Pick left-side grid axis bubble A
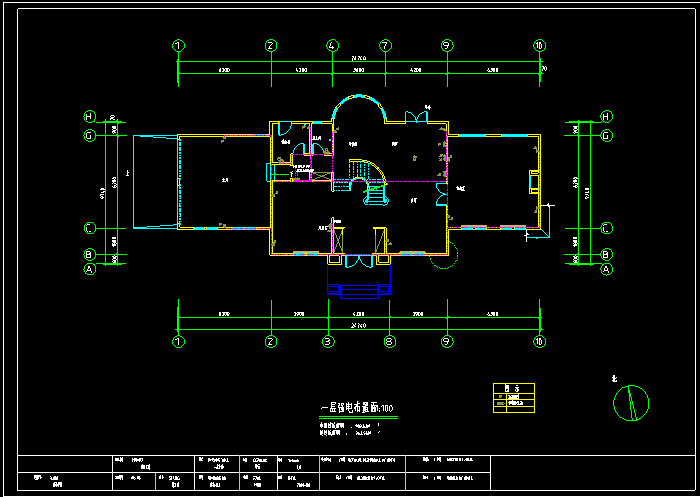The image size is (700, 497). click(89, 268)
